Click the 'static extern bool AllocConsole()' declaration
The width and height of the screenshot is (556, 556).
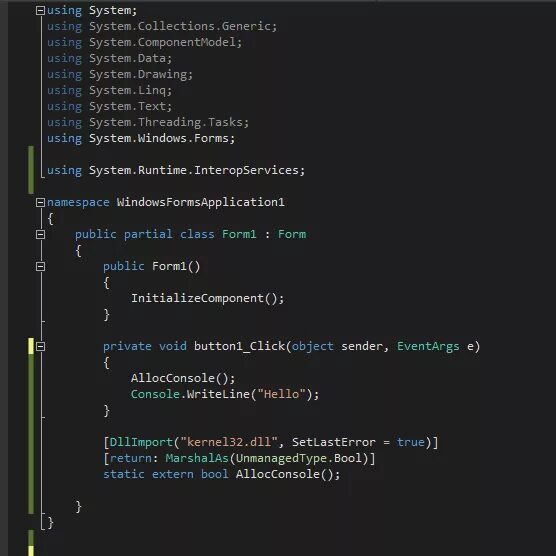point(222,474)
